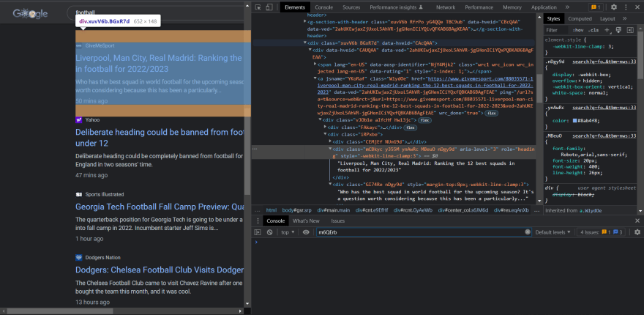This screenshot has height=315, width=644.
Task: Show more DevTools panel tabs chevron
Action: tap(567, 7)
